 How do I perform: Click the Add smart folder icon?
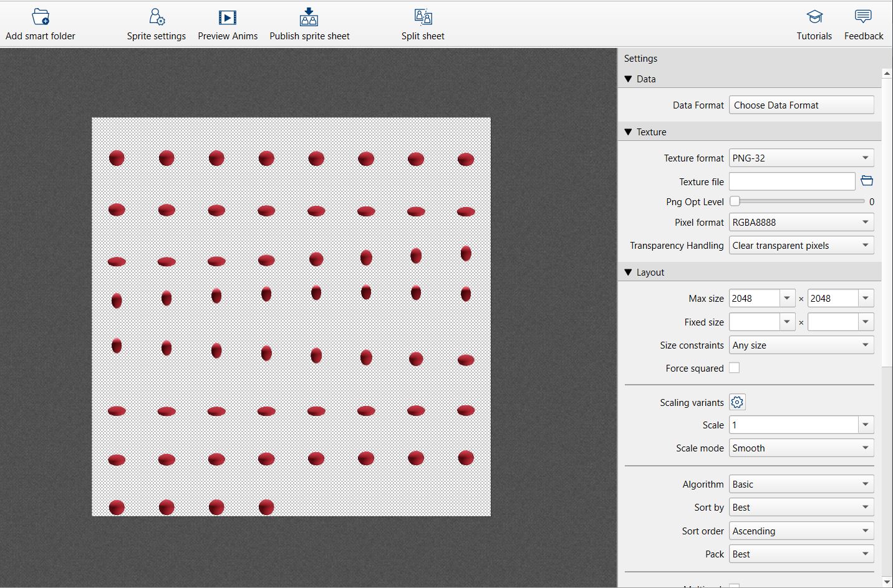click(x=40, y=17)
